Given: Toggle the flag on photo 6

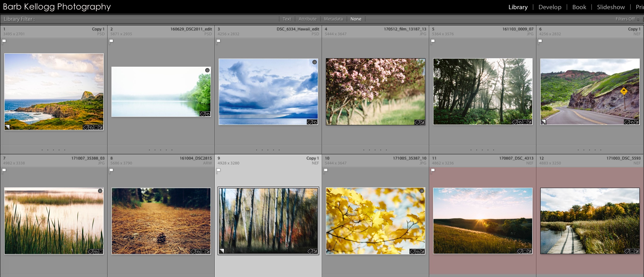Looking at the screenshot, I should (540, 41).
